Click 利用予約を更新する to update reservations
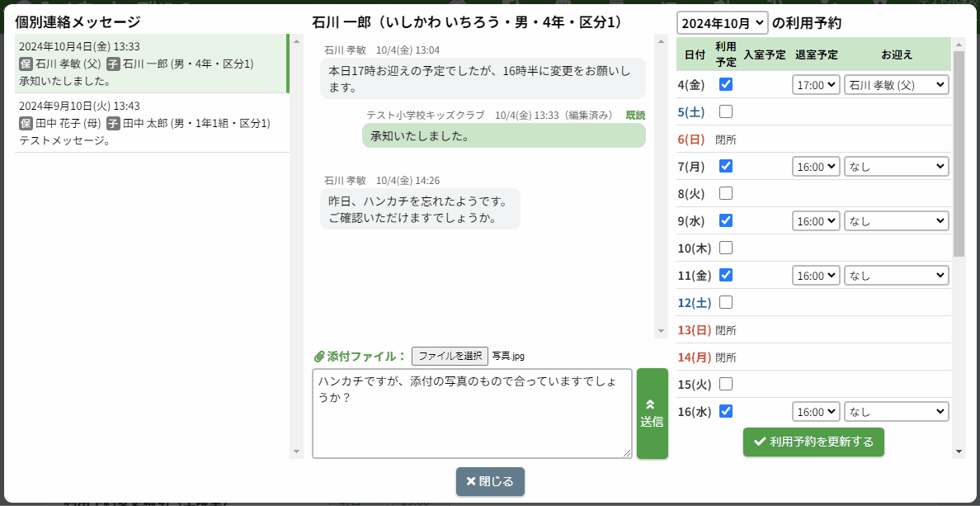 (813, 442)
